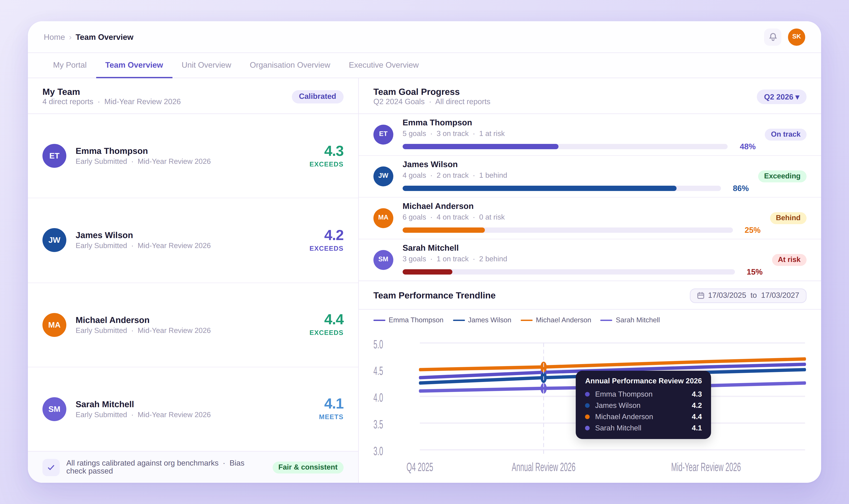Viewport: 849px width, 504px height.
Task: Switch to the Unit Overview tab
Action: (x=206, y=65)
